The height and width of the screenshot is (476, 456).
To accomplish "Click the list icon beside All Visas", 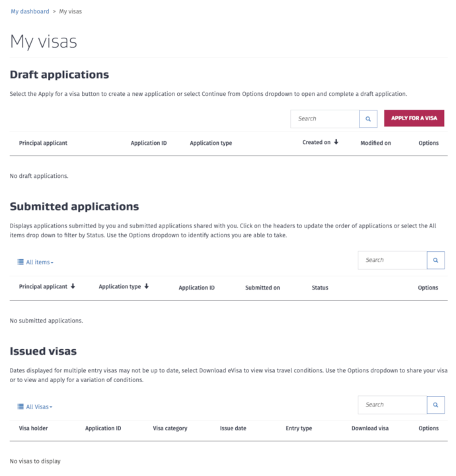I will (20, 407).
